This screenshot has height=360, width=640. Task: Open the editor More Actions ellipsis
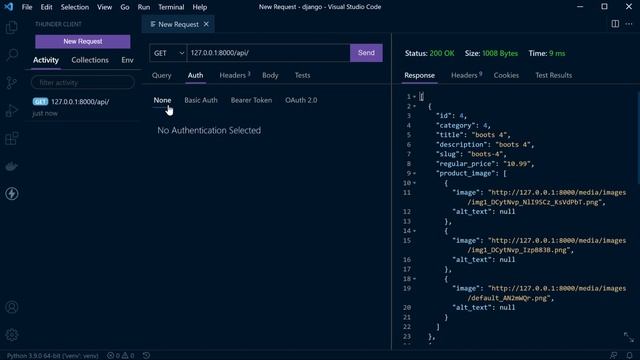(x=629, y=24)
